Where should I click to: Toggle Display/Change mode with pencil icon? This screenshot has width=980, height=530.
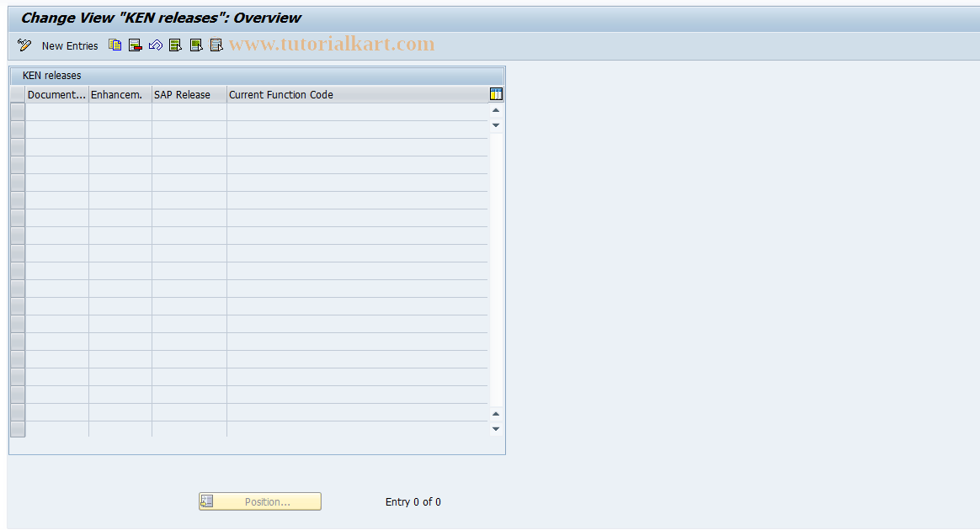[x=23, y=45]
